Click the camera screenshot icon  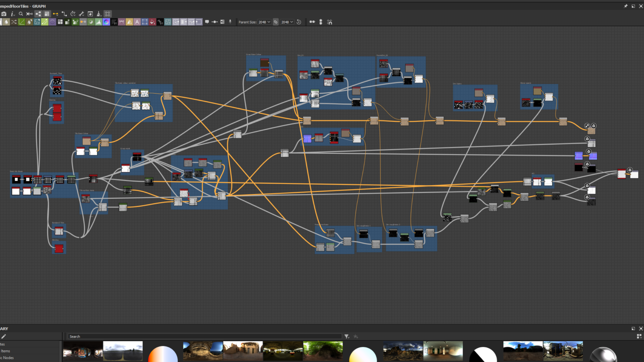coord(4,14)
